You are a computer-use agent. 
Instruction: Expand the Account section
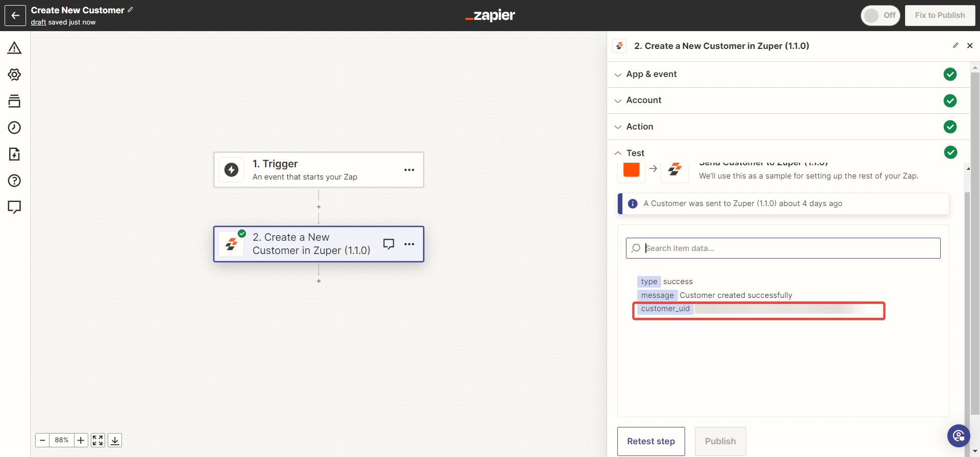coord(789,100)
